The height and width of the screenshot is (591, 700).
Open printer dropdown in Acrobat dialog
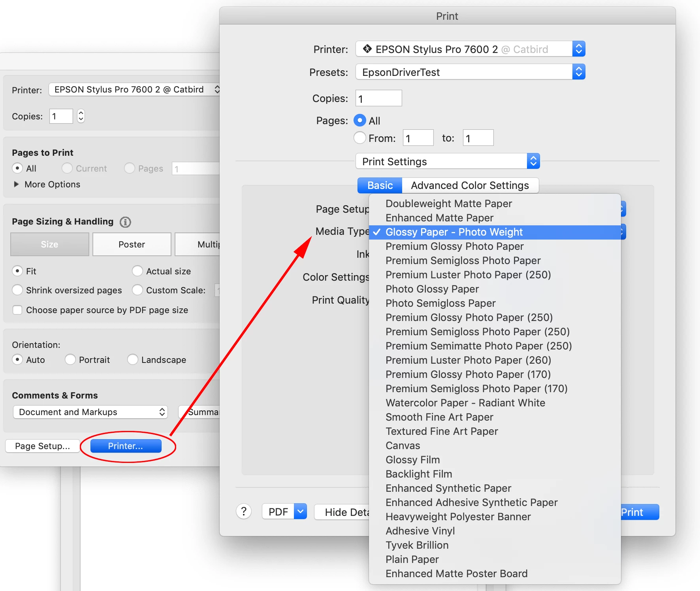[x=134, y=89]
